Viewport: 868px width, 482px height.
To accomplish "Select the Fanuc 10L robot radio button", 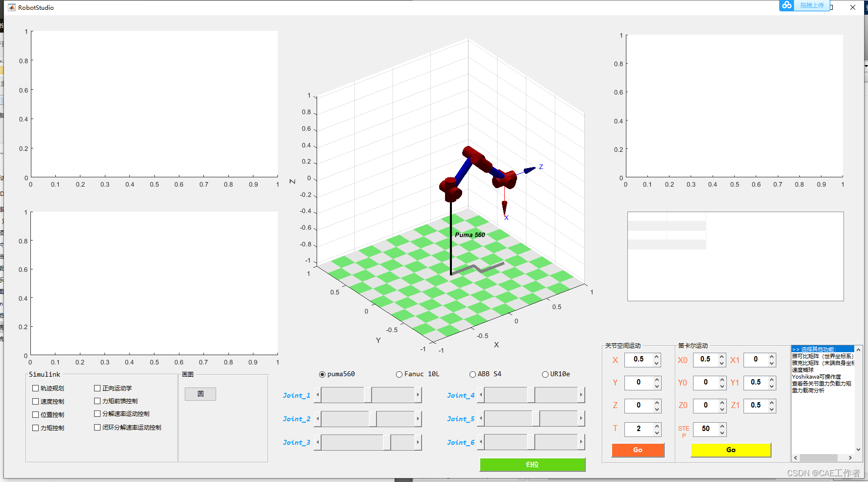I will pos(399,374).
